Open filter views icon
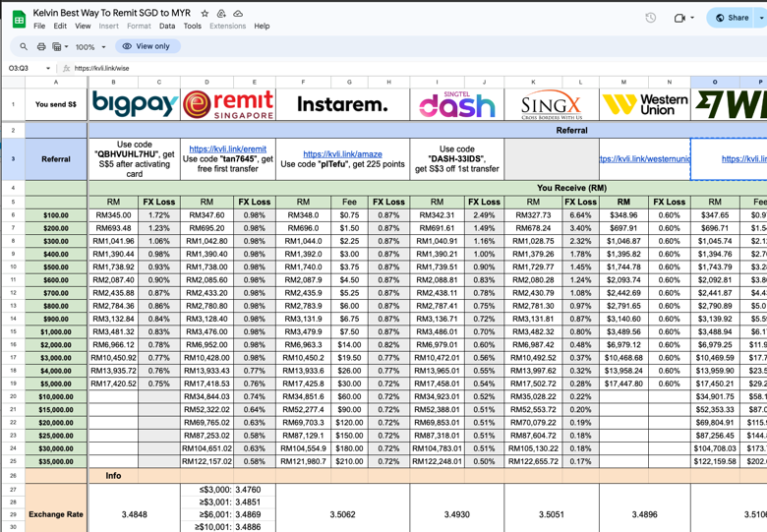The image size is (767, 532). 57,46
